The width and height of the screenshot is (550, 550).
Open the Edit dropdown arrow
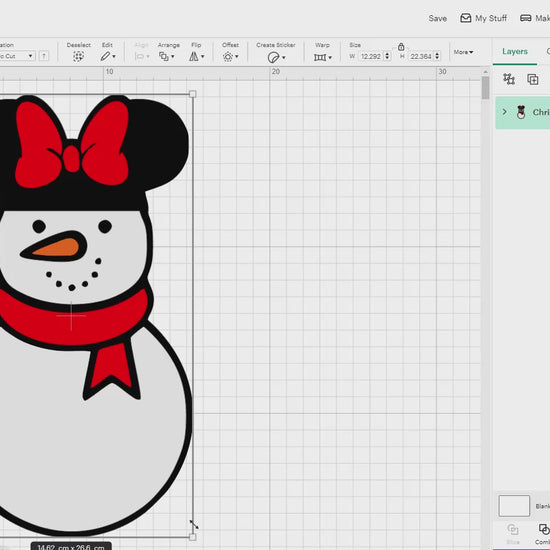[114, 56]
